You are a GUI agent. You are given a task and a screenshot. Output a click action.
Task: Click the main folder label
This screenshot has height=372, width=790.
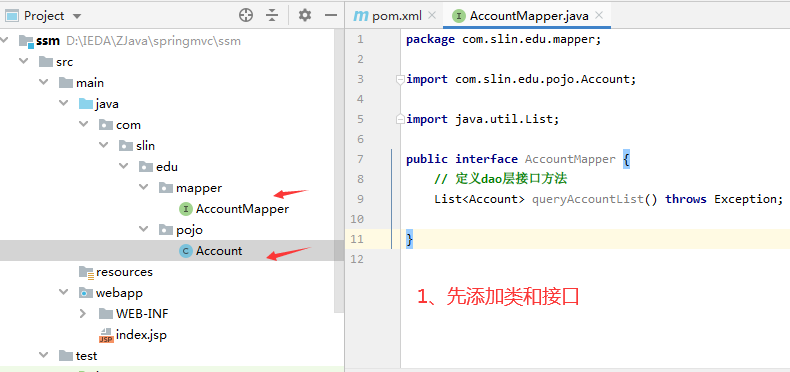pos(90,82)
